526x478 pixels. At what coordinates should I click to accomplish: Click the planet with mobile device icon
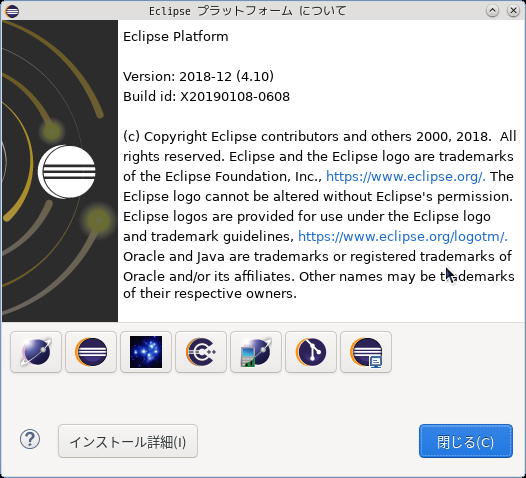pos(256,352)
